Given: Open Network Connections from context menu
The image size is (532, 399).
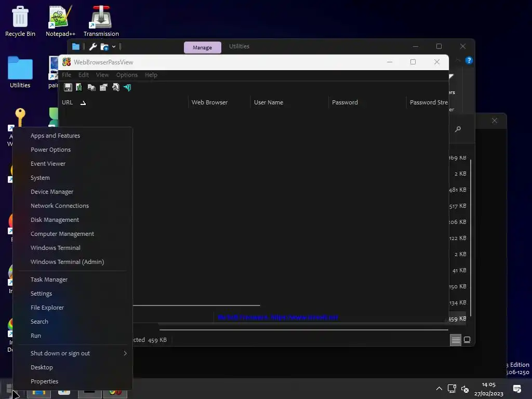Looking at the screenshot, I should click(72, 206).
